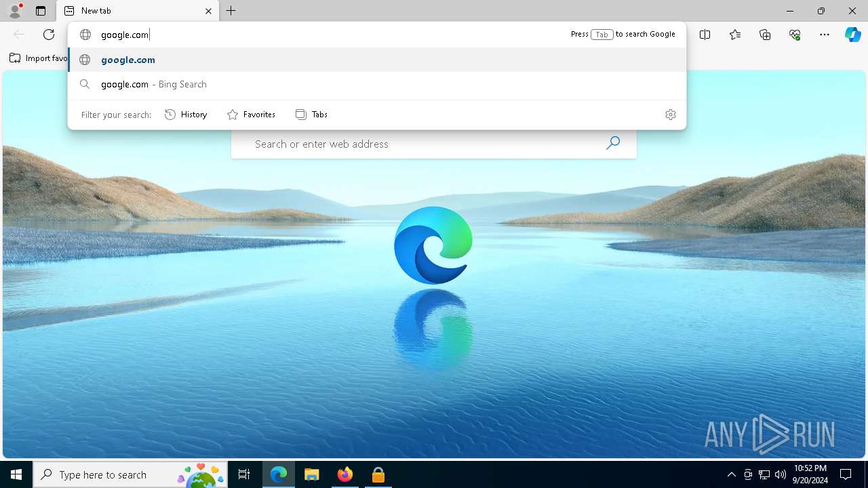Open the Split screen icon
This screenshot has width=868, height=488.
tap(705, 35)
